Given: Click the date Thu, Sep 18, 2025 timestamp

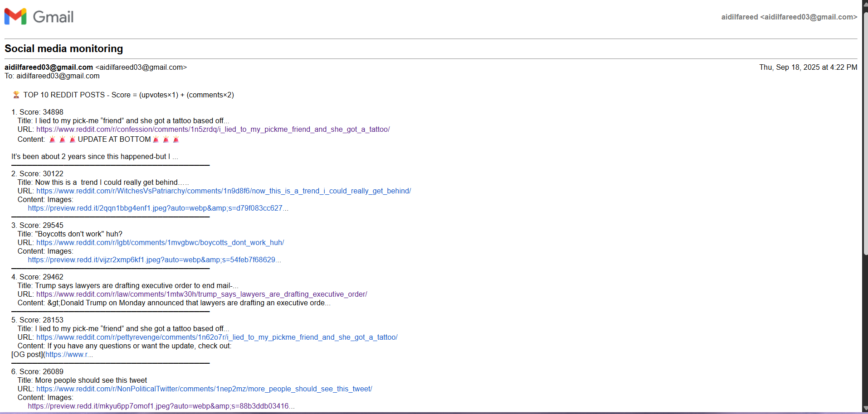Looking at the screenshot, I should click(x=808, y=67).
